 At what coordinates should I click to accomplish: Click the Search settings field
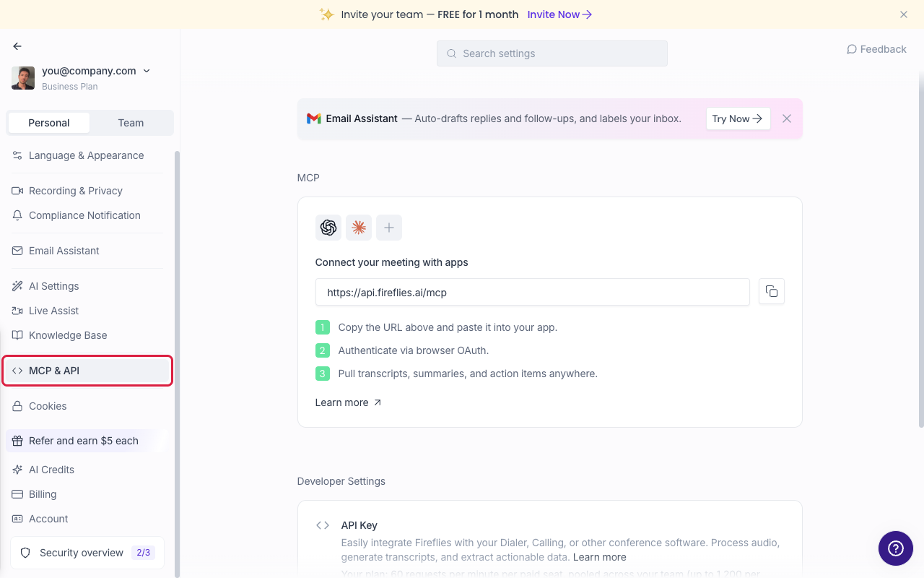552,53
